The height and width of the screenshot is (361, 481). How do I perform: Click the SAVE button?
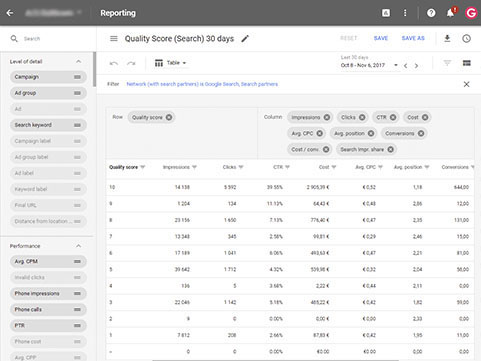tap(381, 38)
